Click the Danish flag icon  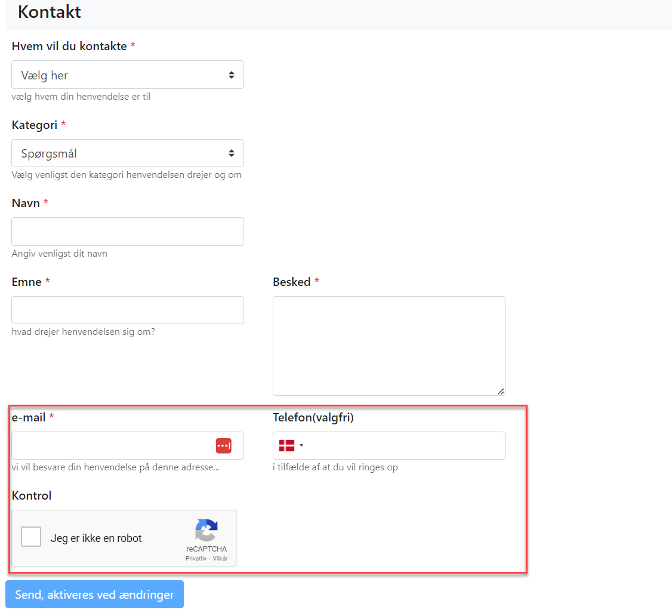(287, 445)
